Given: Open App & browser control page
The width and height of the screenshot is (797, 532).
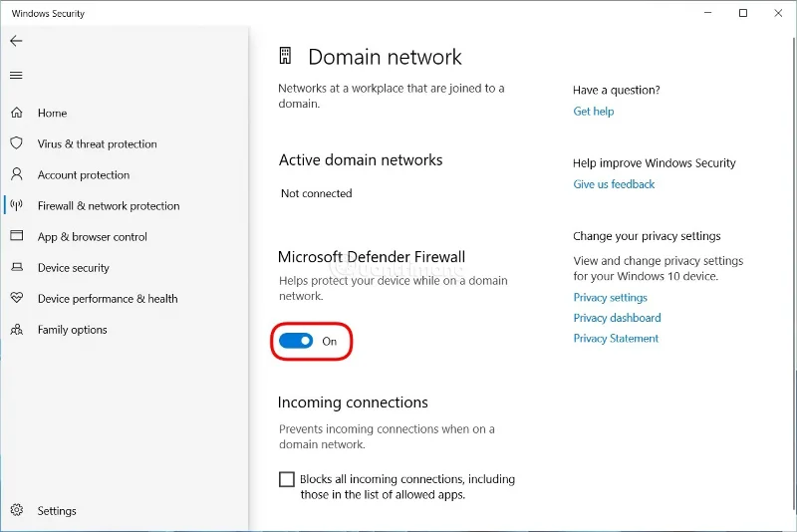Looking at the screenshot, I should click(x=92, y=237).
